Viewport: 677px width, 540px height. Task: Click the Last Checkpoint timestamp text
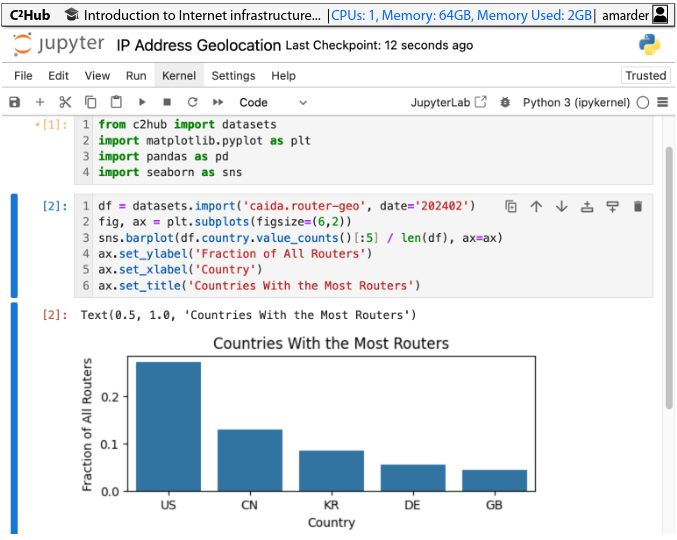[379, 45]
